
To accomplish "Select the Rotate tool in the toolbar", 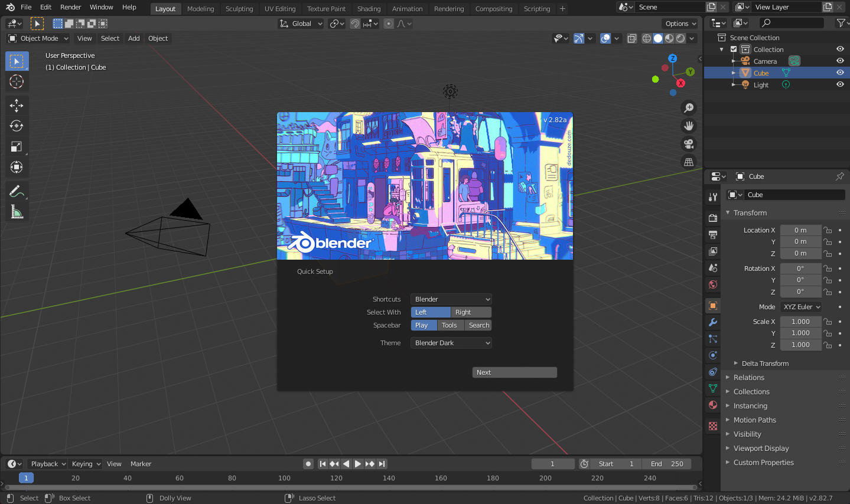I will tap(17, 125).
